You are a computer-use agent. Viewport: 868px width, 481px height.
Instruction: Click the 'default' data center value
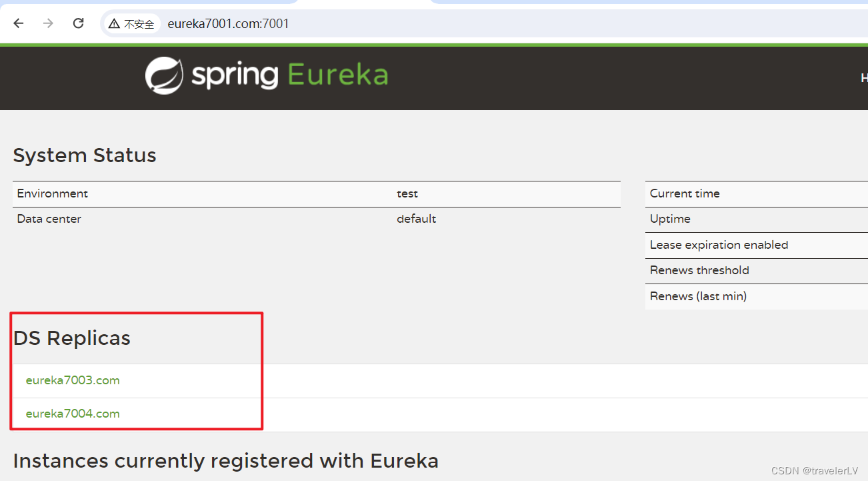pyautogui.click(x=417, y=219)
